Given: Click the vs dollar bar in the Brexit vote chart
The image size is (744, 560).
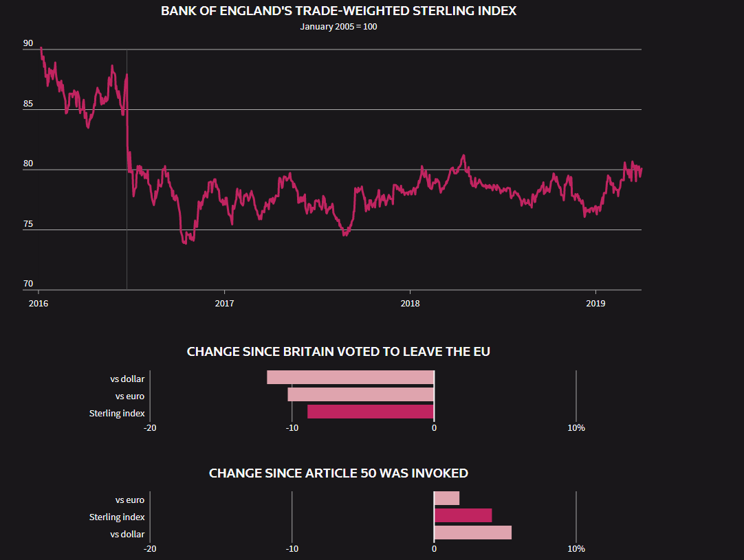Looking at the screenshot, I should point(350,377).
